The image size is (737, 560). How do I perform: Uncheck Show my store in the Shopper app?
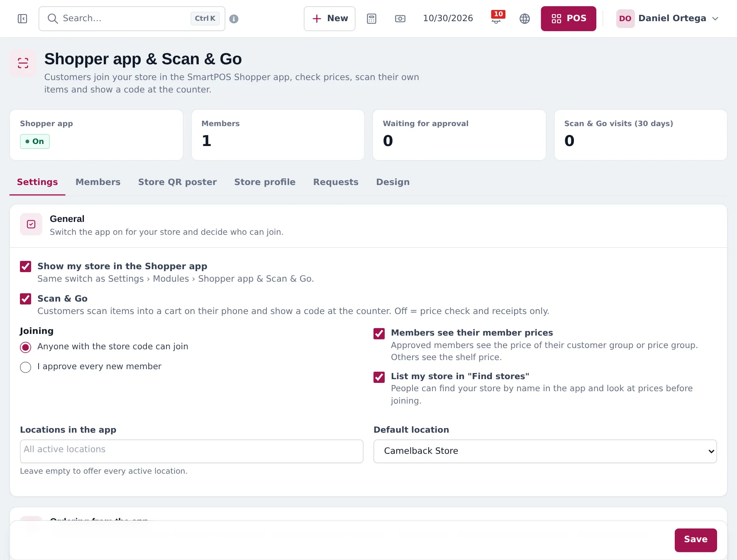tap(26, 266)
